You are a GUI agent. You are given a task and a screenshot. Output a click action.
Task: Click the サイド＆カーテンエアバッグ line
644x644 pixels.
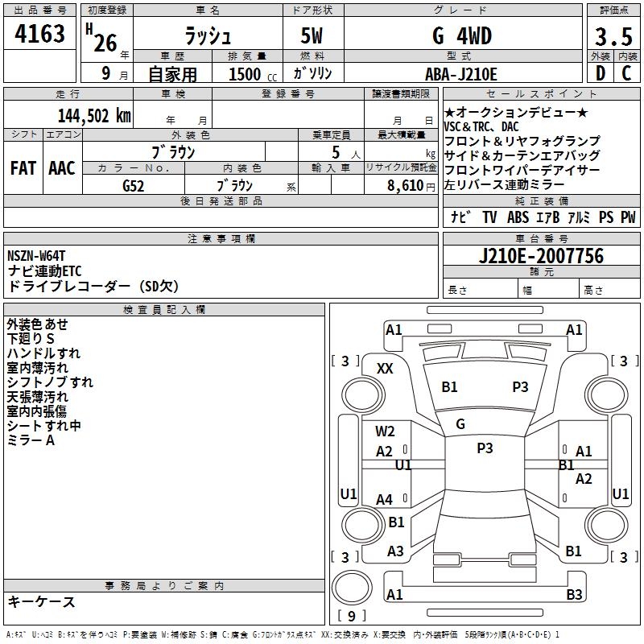[522, 155]
